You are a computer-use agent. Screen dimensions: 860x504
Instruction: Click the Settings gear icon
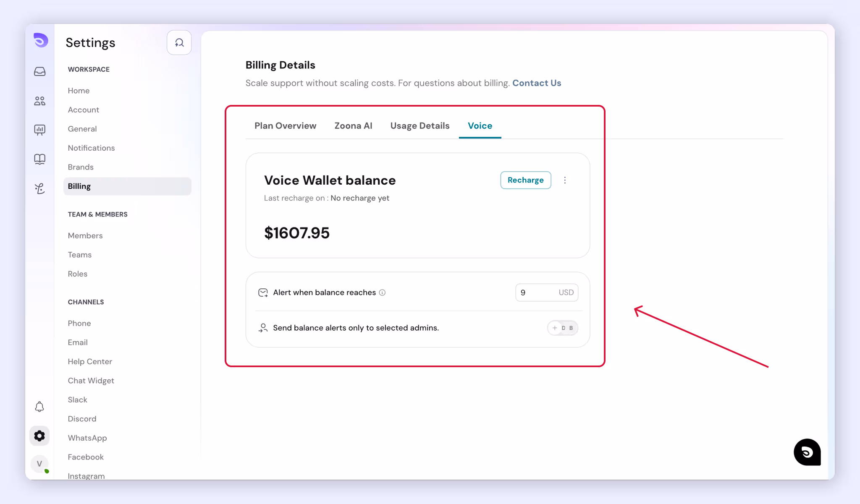pos(39,436)
